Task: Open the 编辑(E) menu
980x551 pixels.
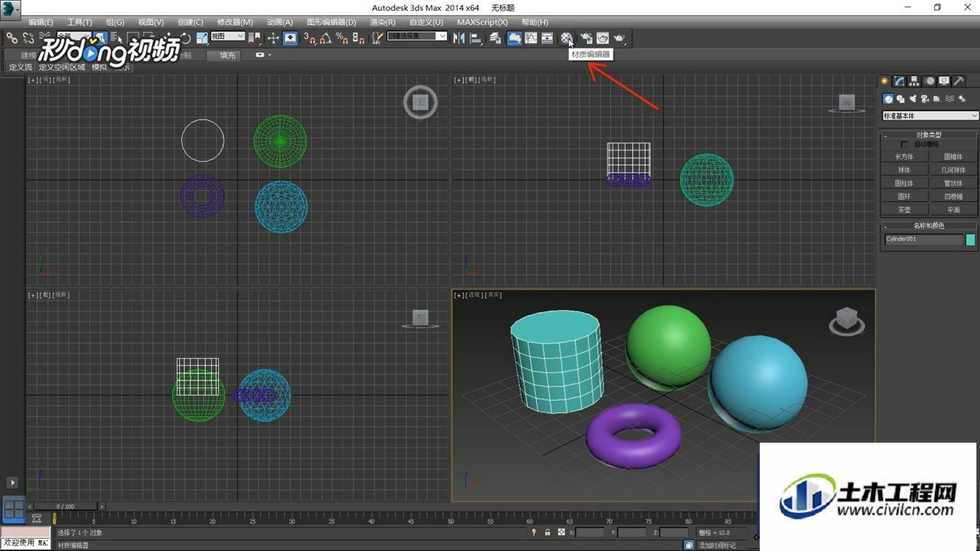Action: (40, 22)
